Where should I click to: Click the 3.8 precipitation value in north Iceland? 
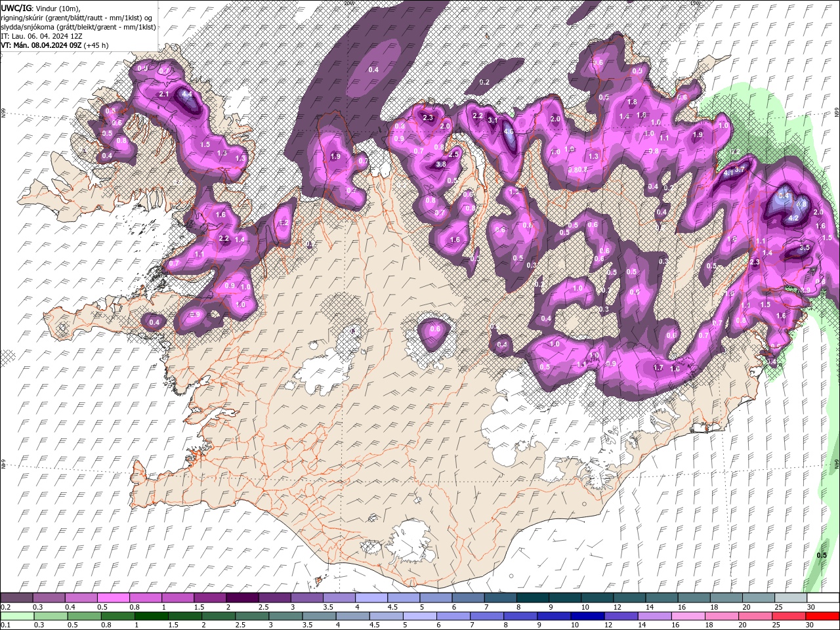(x=441, y=165)
